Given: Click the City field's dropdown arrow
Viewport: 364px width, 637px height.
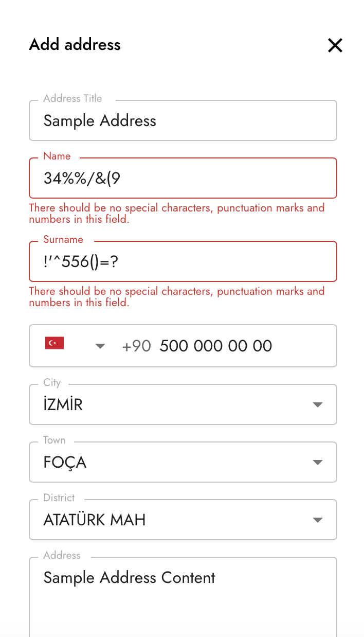Looking at the screenshot, I should 318,405.
